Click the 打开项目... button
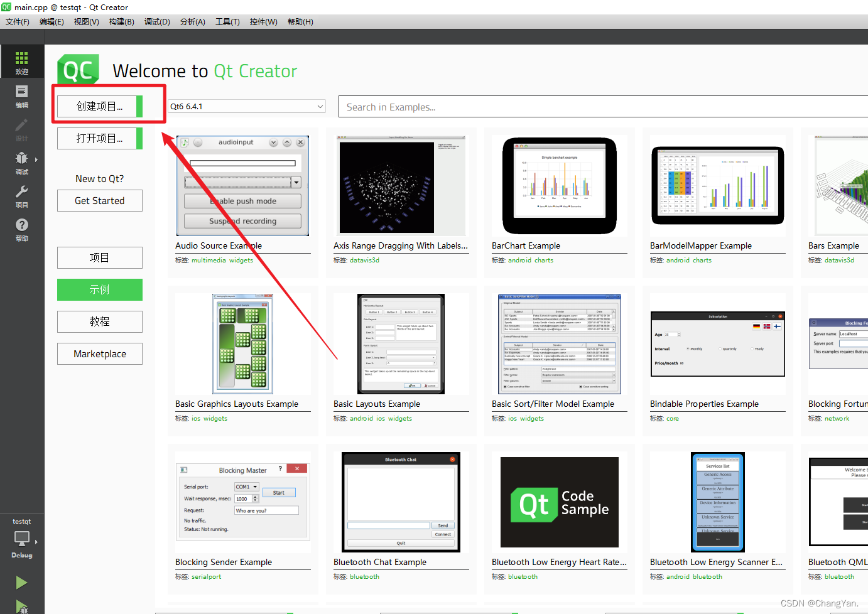868x614 pixels. click(100, 138)
